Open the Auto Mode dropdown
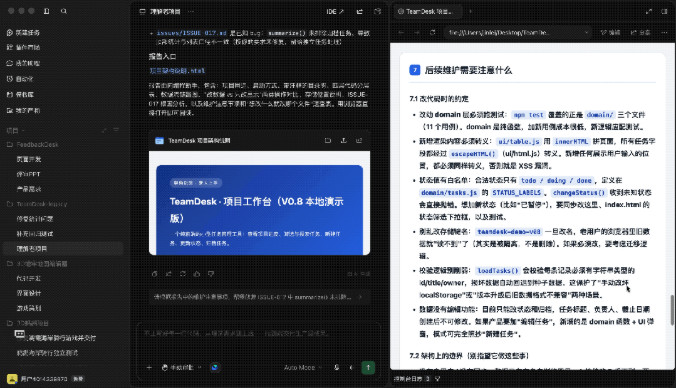 point(303,368)
